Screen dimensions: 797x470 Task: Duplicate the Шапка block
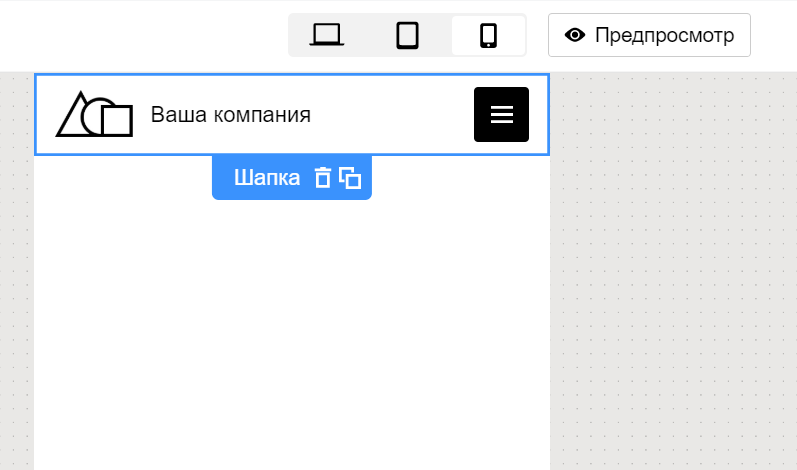click(350, 178)
